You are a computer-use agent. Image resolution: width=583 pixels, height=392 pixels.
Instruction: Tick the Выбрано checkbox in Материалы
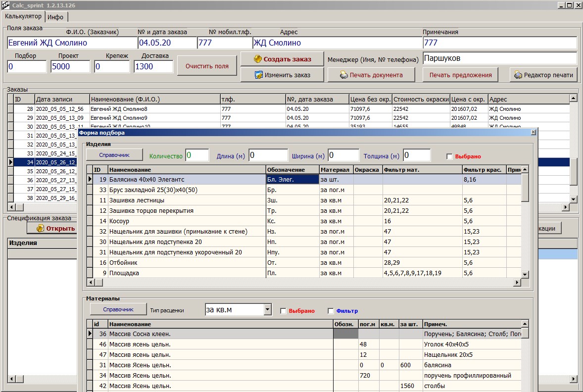(283, 311)
